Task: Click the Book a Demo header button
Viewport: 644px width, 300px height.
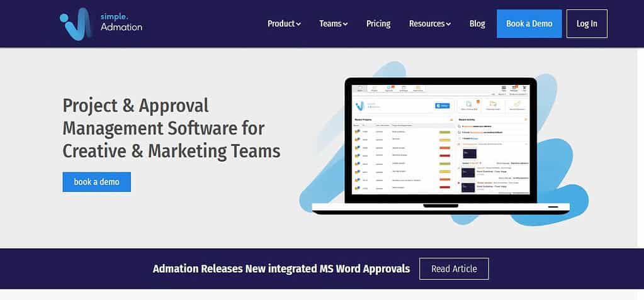Action: pos(529,24)
